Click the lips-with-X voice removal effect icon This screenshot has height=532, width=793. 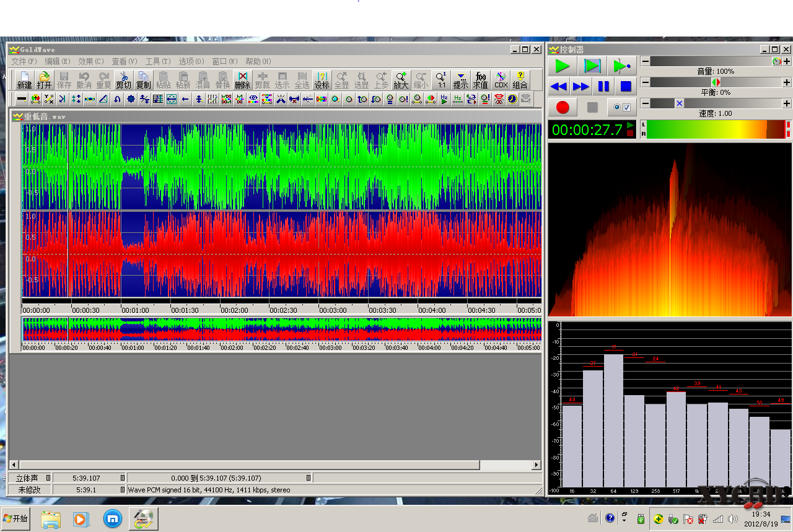(x=499, y=98)
